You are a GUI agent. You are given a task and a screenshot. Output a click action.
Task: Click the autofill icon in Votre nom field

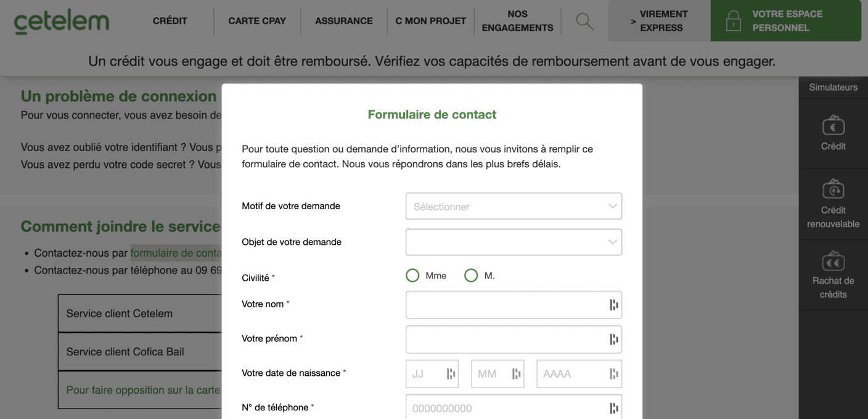[613, 305]
